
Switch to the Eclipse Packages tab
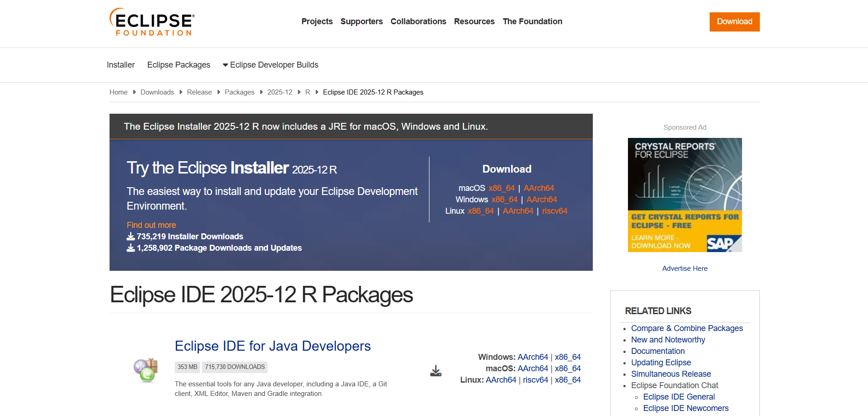point(178,65)
